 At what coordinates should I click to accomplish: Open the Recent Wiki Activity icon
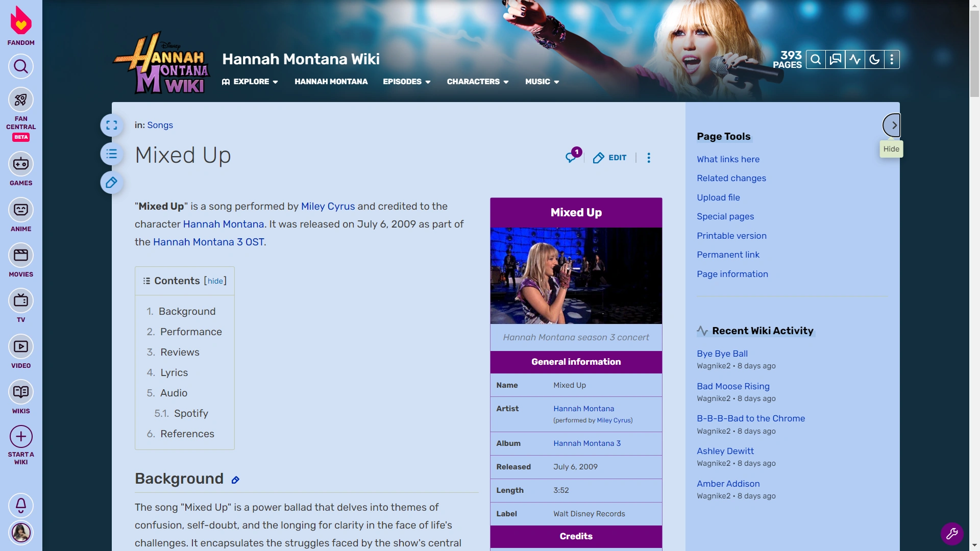tap(854, 59)
